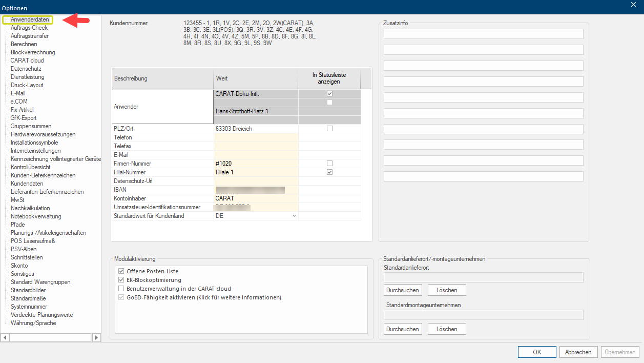The image size is (644, 363).
Task: Enable Benutzerverwaltung in der CARAT cloud
Action: 121,289
